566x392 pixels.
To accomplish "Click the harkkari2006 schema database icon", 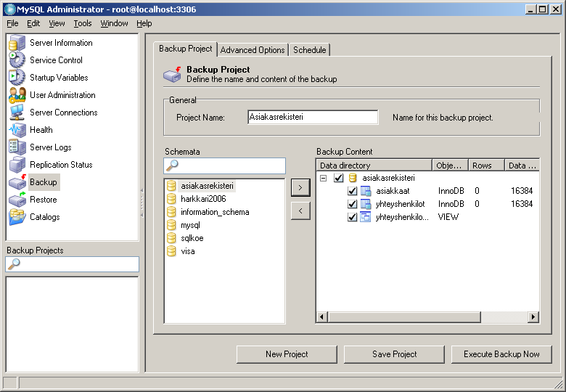I will 171,199.
